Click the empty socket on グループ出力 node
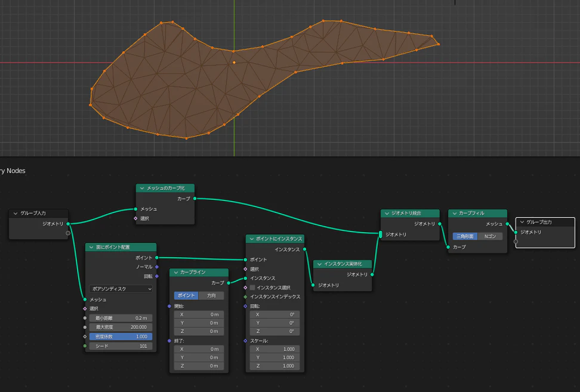 (x=516, y=242)
